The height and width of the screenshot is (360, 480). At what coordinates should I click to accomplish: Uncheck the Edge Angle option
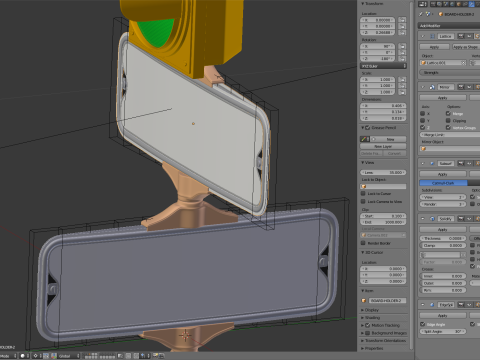(x=423, y=324)
